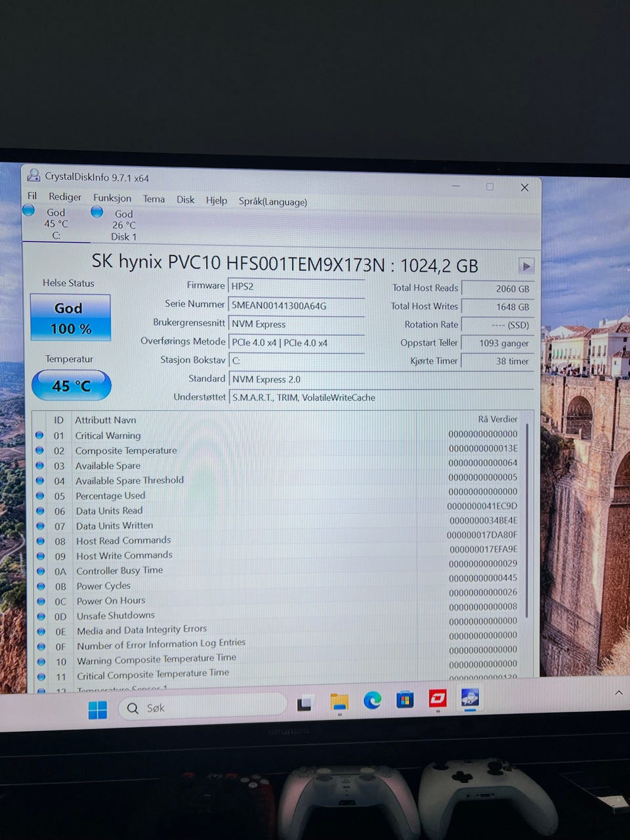The height and width of the screenshot is (840, 630).
Task: Click the Attributt Navn column header
Action: [106, 420]
